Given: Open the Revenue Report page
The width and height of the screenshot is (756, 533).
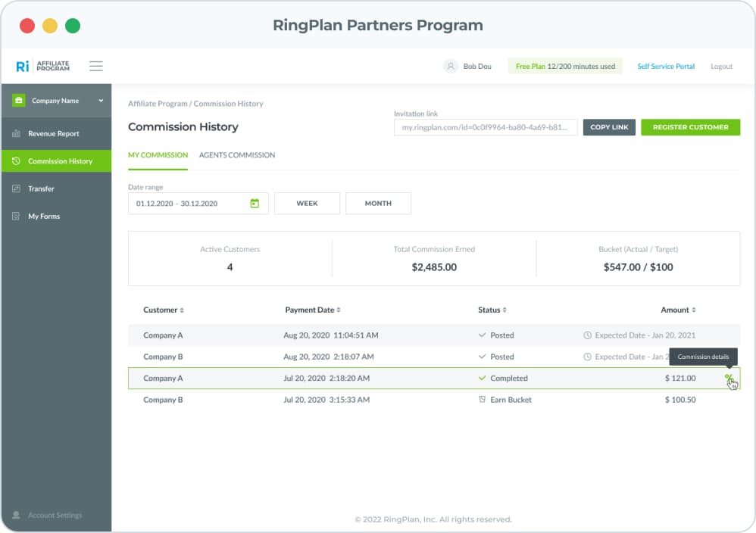Looking at the screenshot, I should coord(56,133).
